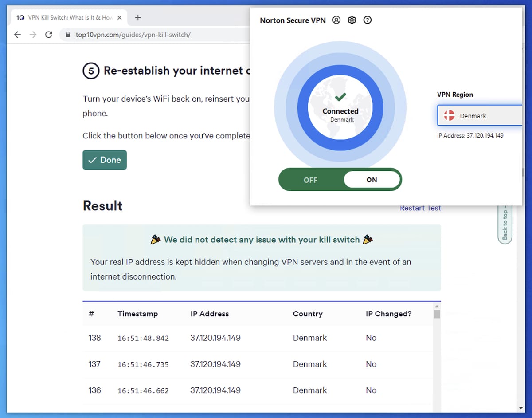Switch the VPN toggle to OFF
The width and height of the screenshot is (532, 418).
310,180
